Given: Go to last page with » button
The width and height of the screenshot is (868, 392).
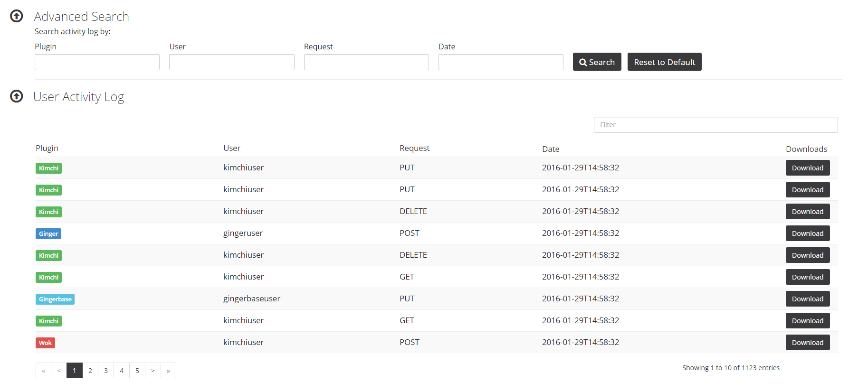Looking at the screenshot, I should [168, 371].
